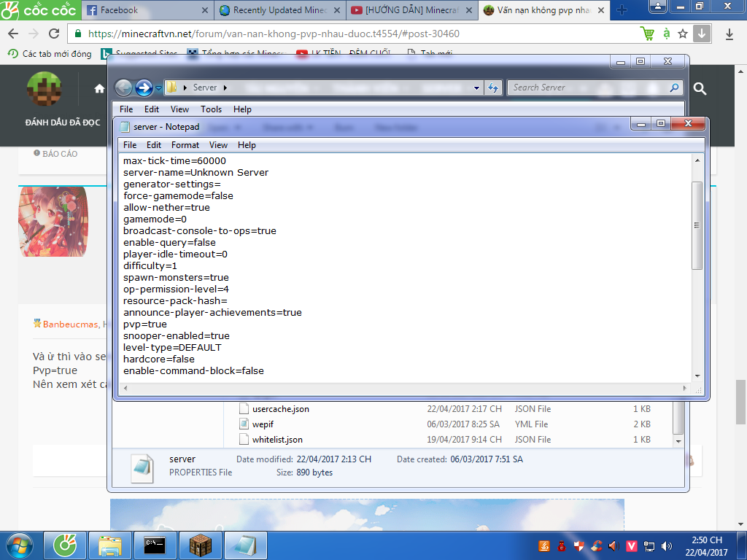This screenshot has width=747, height=560.
Task: Click Explorer forward navigation button
Action: pos(144,87)
